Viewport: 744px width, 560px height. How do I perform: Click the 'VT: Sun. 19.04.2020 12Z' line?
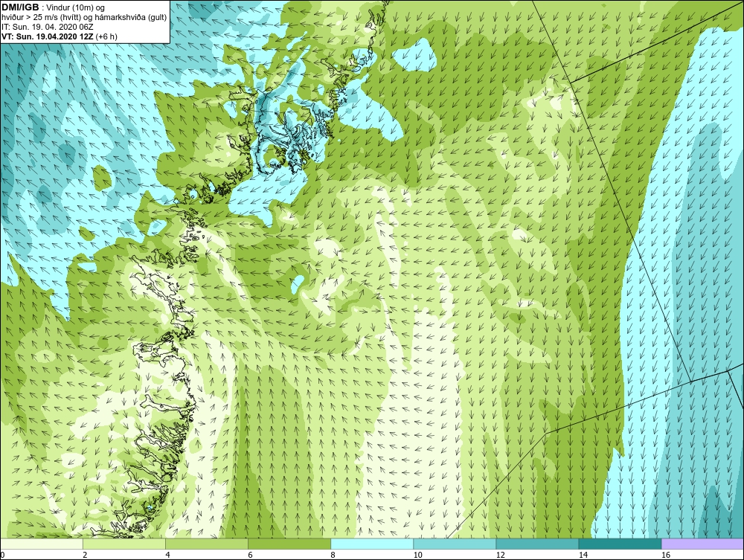47,36
